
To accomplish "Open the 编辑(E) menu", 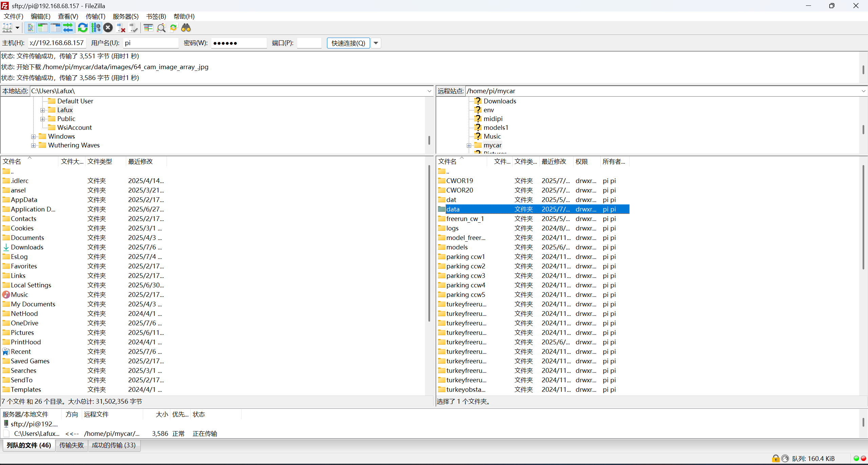I will click(40, 16).
